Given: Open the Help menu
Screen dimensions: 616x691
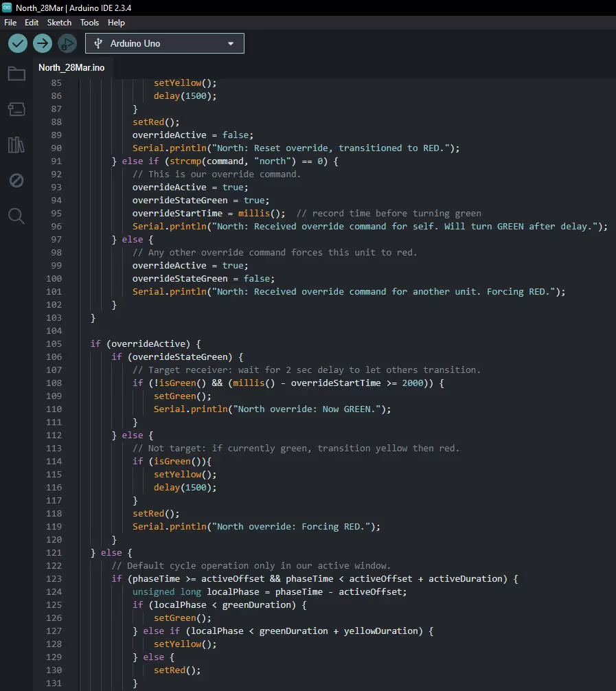Looking at the screenshot, I should coord(116,23).
